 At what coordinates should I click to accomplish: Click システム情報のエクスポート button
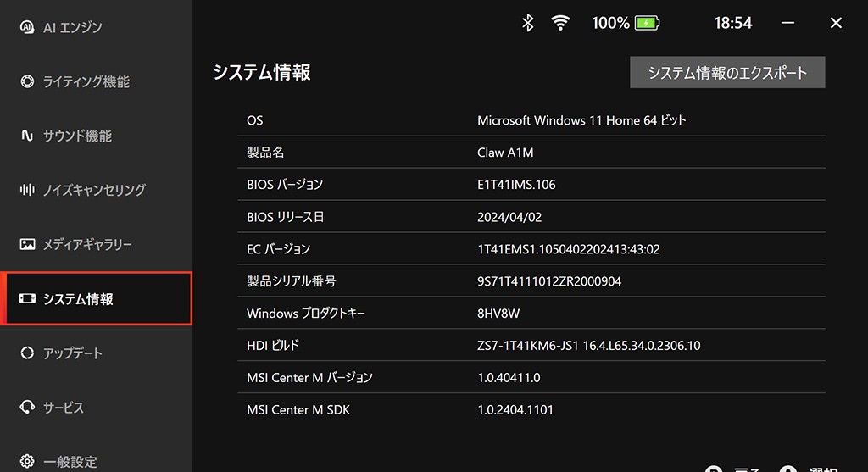point(727,73)
